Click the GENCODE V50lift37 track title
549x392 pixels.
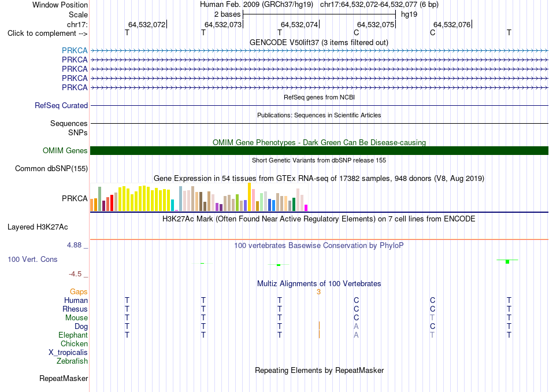click(319, 42)
